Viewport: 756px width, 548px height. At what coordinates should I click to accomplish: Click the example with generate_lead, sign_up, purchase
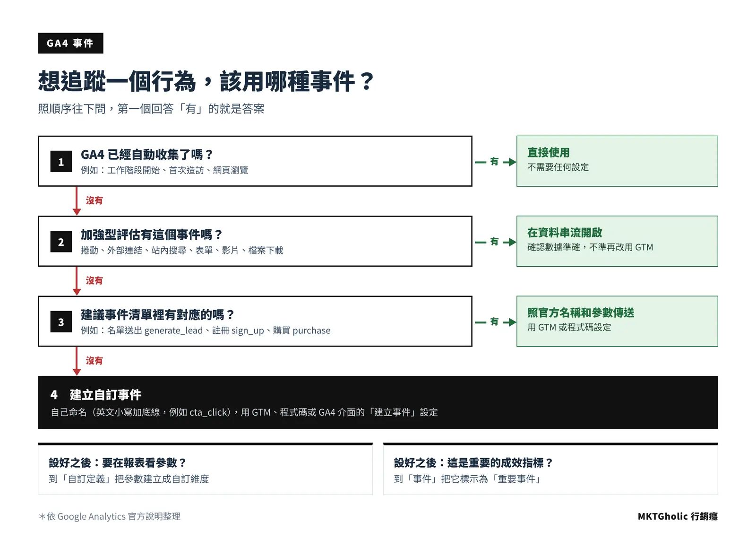(x=206, y=331)
